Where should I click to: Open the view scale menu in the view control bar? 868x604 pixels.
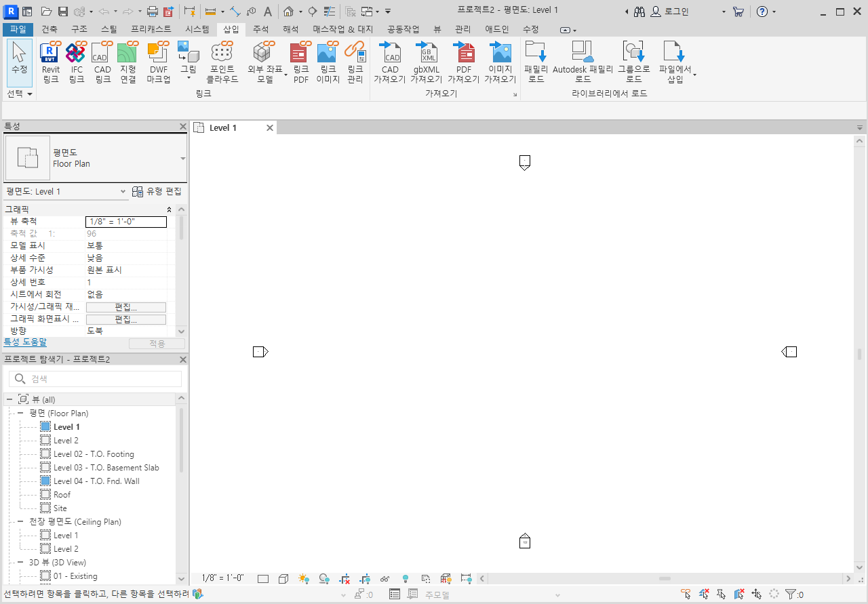point(223,579)
